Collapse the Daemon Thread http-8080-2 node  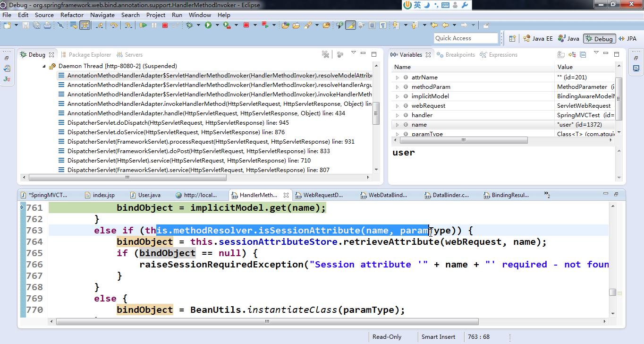pyautogui.click(x=44, y=66)
